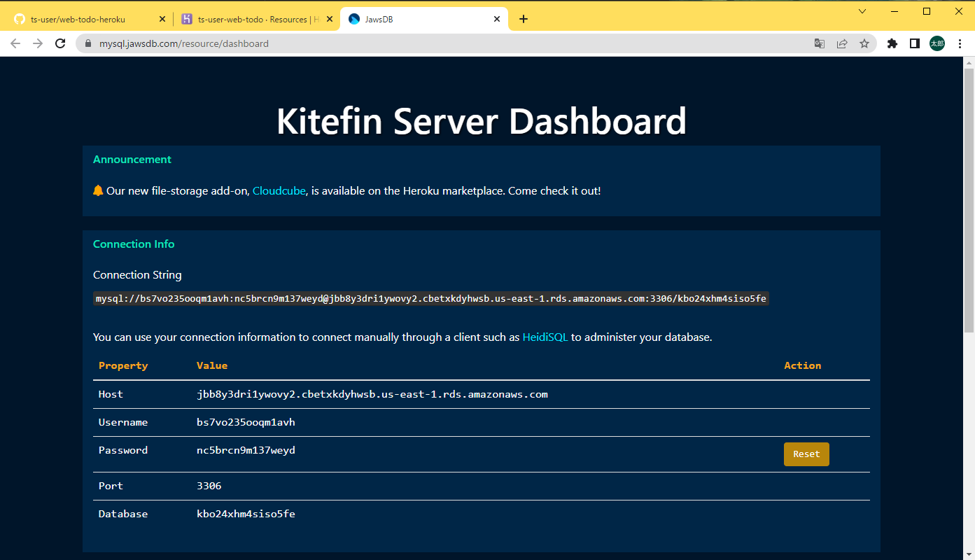The height and width of the screenshot is (560, 975).
Task: Share this page via share icon
Action: (842, 43)
